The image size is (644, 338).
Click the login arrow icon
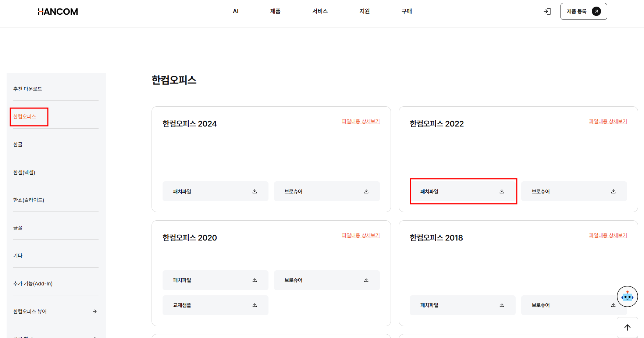pyautogui.click(x=547, y=11)
